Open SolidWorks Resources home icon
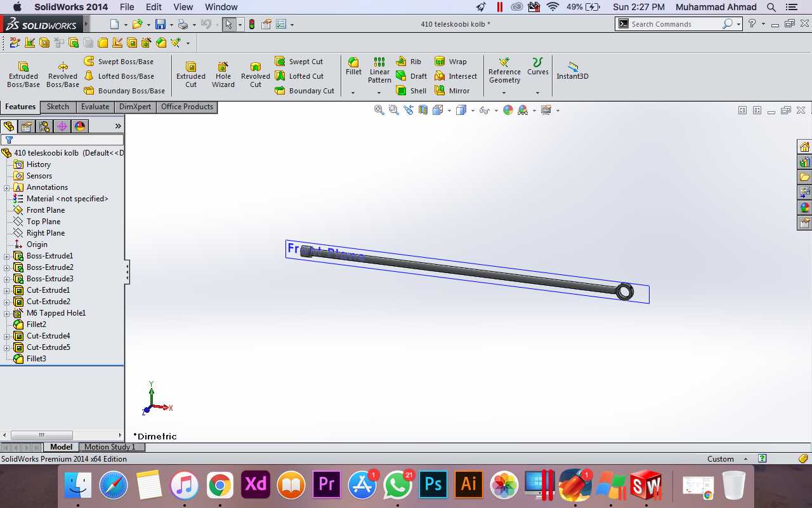 tap(805, 147)
